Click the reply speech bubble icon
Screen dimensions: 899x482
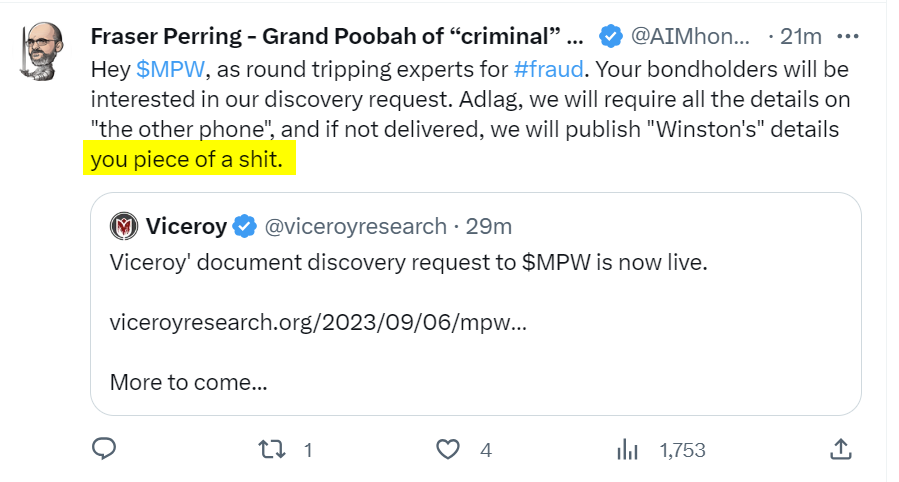105,450
